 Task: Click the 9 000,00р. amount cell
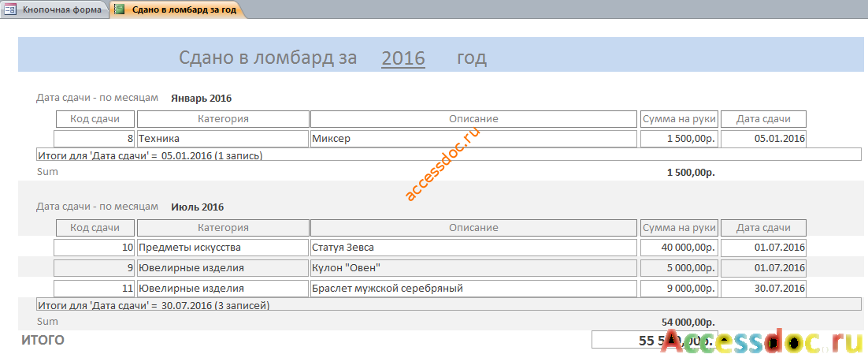[679, 288]
